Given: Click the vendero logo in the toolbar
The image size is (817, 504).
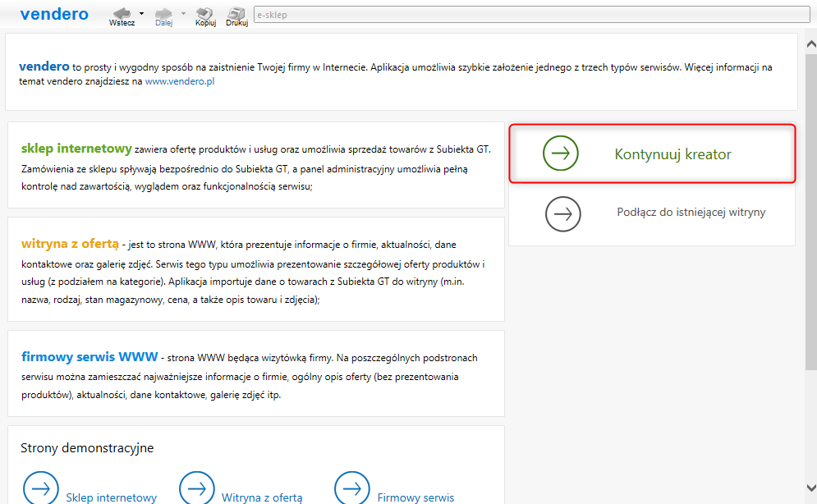Looking at the screenshot, I should click(x=54, y=14).
